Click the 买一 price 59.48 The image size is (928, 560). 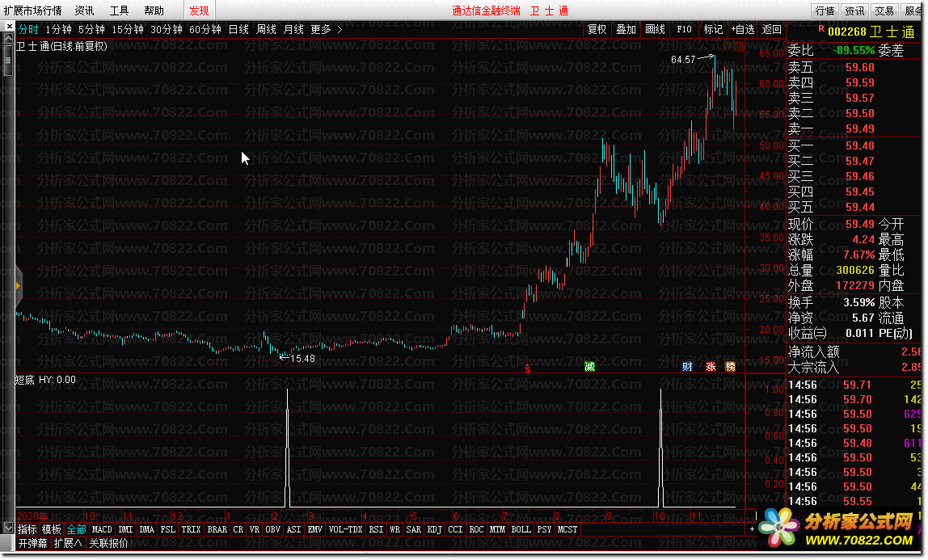[859, 145]
